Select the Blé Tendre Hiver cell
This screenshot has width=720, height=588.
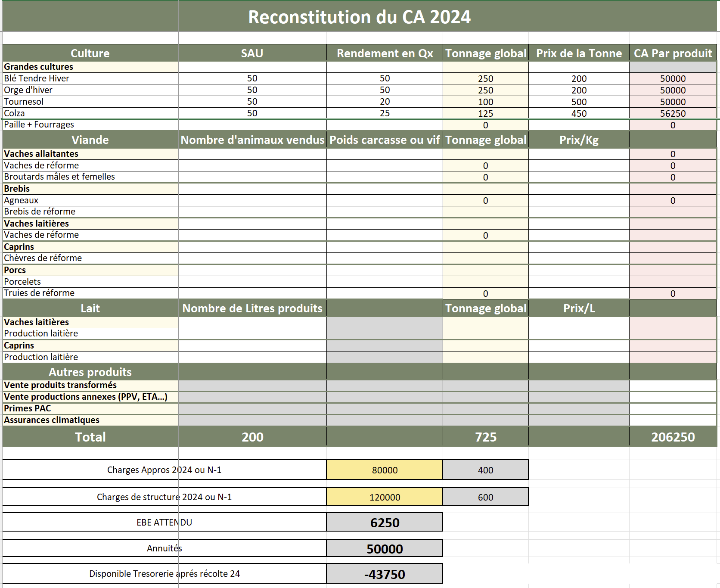tap(90, 78)
